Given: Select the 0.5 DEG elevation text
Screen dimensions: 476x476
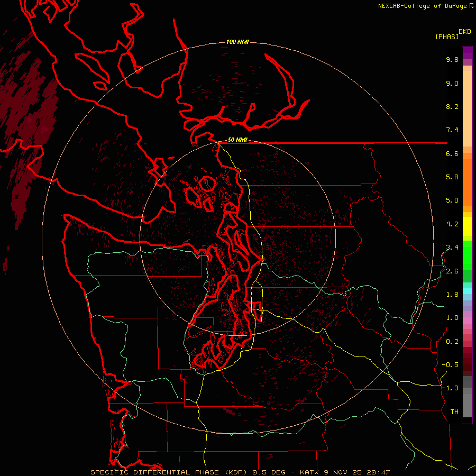Looking at the screenshot, I should [268, 472].
